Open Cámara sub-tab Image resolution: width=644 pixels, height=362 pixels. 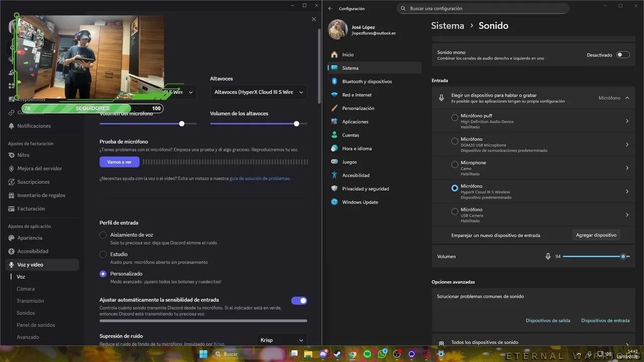click(x=26, y=289)
